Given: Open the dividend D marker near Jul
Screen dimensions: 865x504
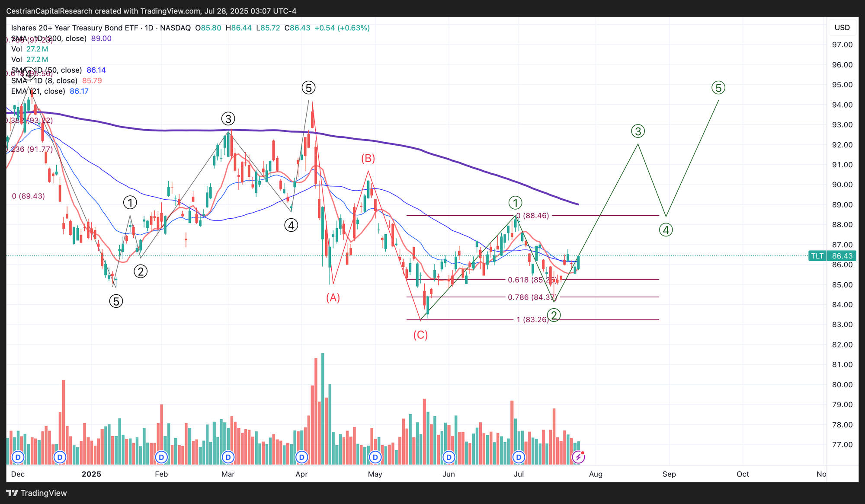Looking at the screenshot, I should 519,457.
